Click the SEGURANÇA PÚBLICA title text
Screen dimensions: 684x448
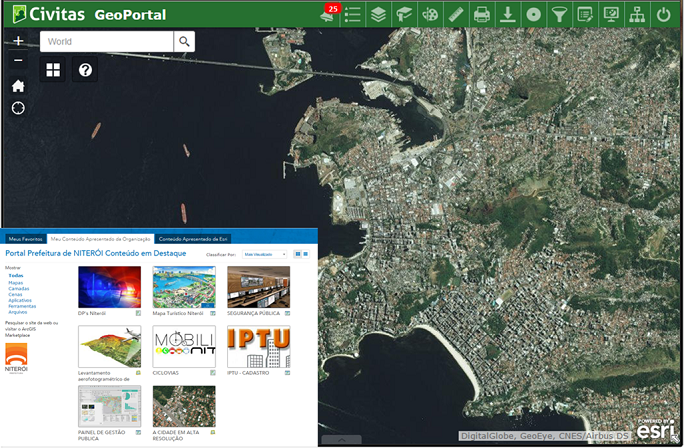point(253,313)
